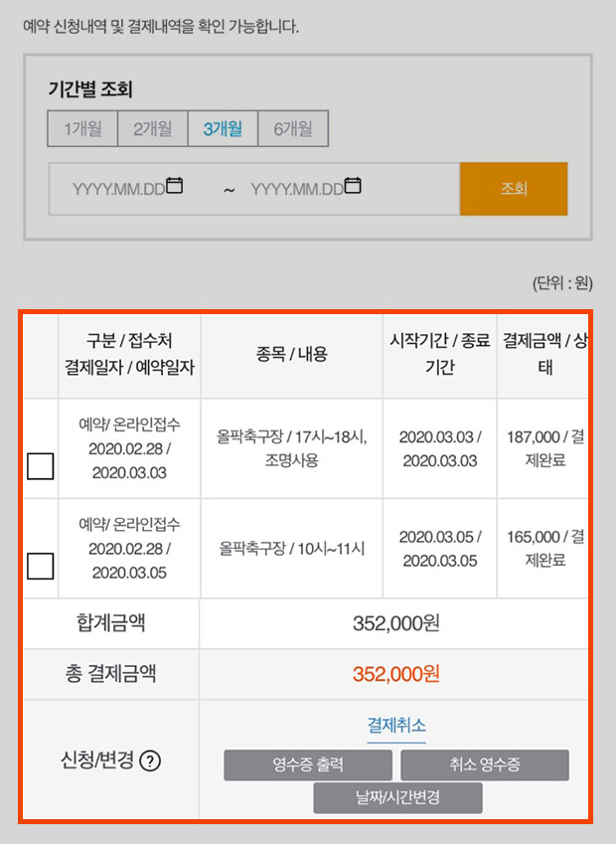Click the 올팍축구장 10시~11시 entry
Viewport: 616px width, 844px height.
click(x=291, y=549)
